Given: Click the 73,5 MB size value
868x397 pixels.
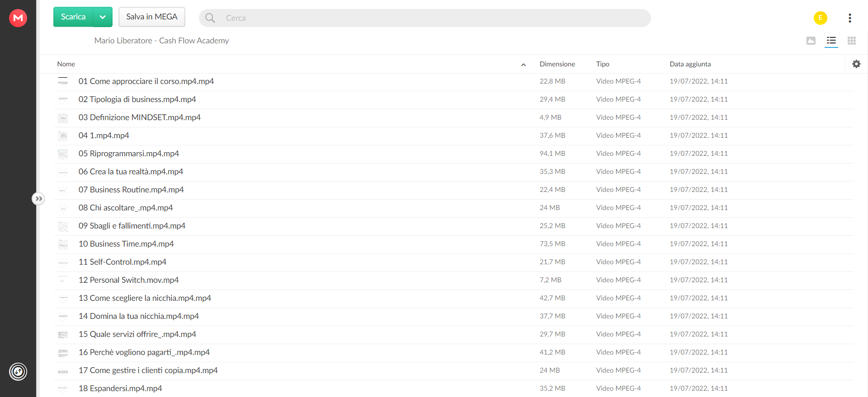Looking at the screenshot, I should pyautogui.click(x=552, y=244).
